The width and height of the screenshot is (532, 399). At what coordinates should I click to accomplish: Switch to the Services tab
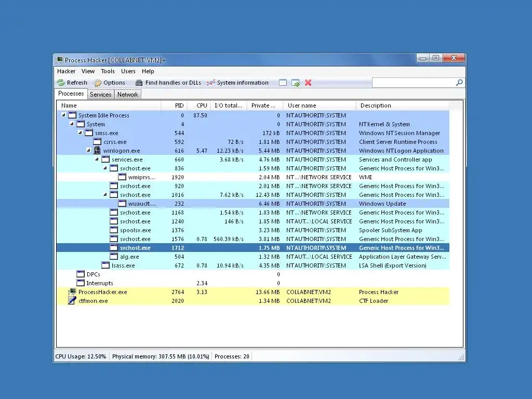100,95
